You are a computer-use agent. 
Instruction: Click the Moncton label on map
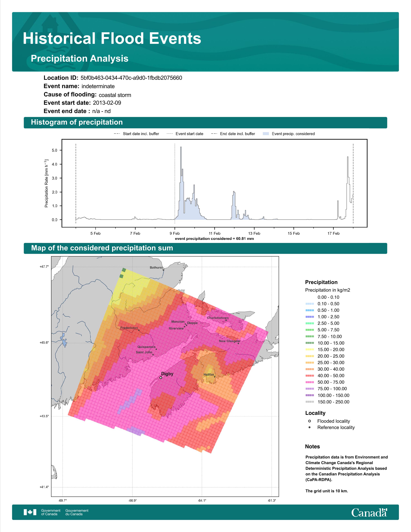[x=178, y=322]
